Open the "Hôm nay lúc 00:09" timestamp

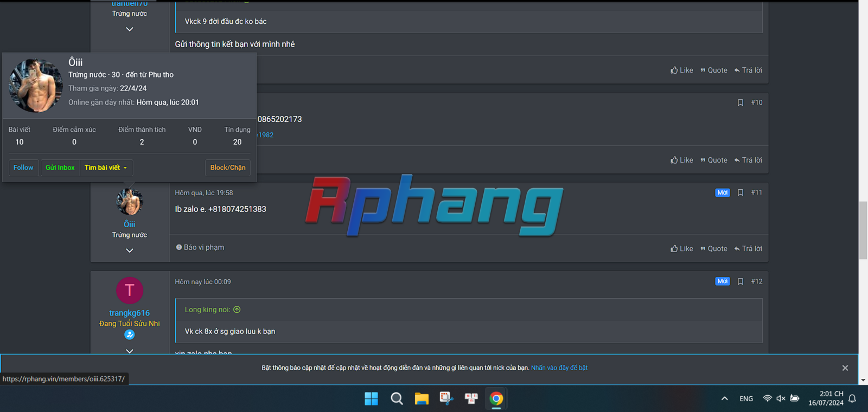tap(203, 282)
